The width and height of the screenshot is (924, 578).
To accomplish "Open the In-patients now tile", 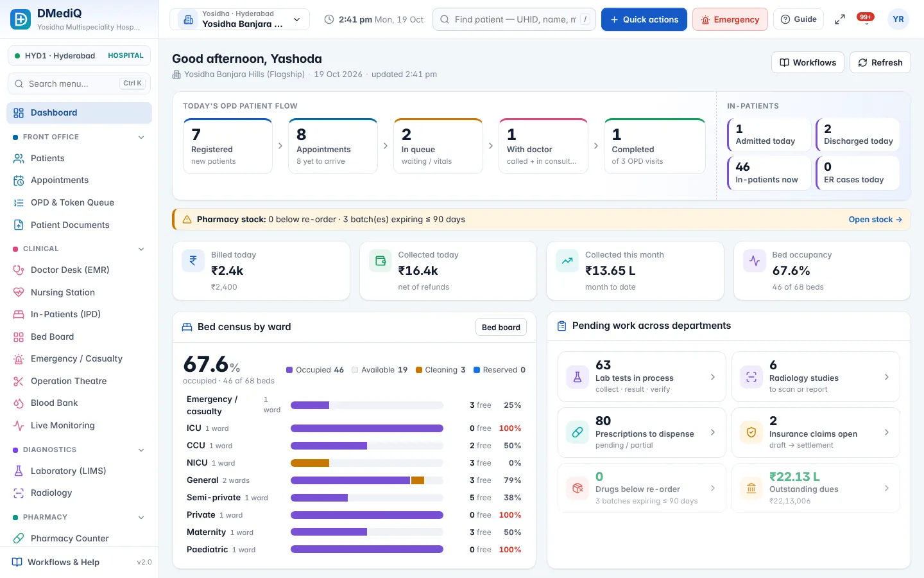I will 769,173.
